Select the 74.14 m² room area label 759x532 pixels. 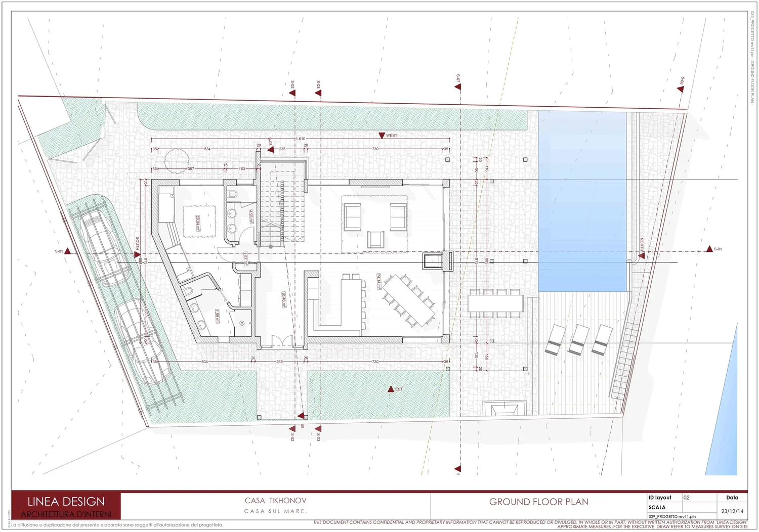(378, 282)
